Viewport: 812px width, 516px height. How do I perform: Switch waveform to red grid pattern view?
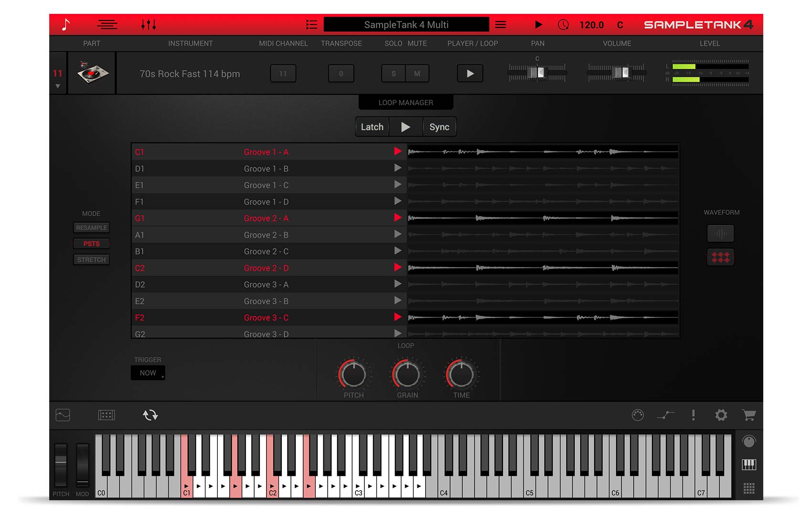click(x=720, y=257)
